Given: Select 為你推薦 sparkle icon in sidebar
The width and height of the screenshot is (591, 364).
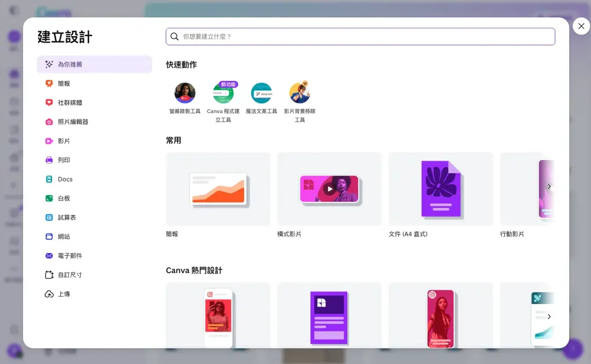Looking at the screenshot, I should coord(49,64).
